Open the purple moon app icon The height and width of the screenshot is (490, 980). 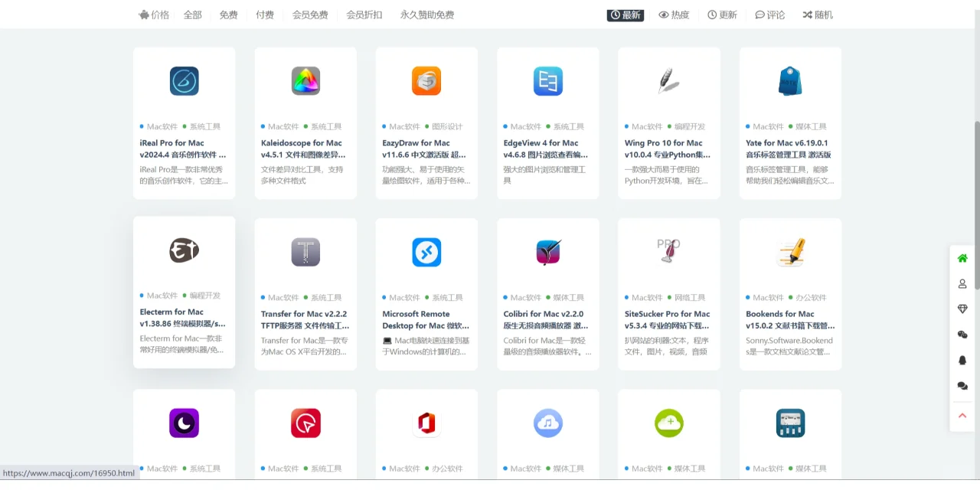(184, 423)
